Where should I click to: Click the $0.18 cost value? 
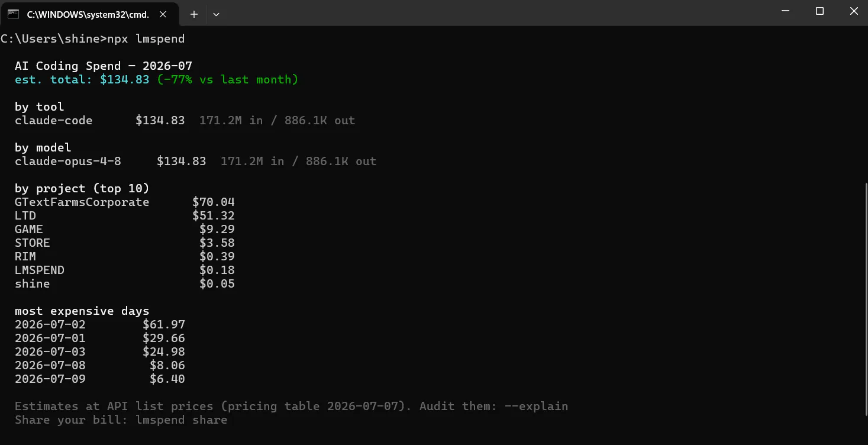pos(217,270)
